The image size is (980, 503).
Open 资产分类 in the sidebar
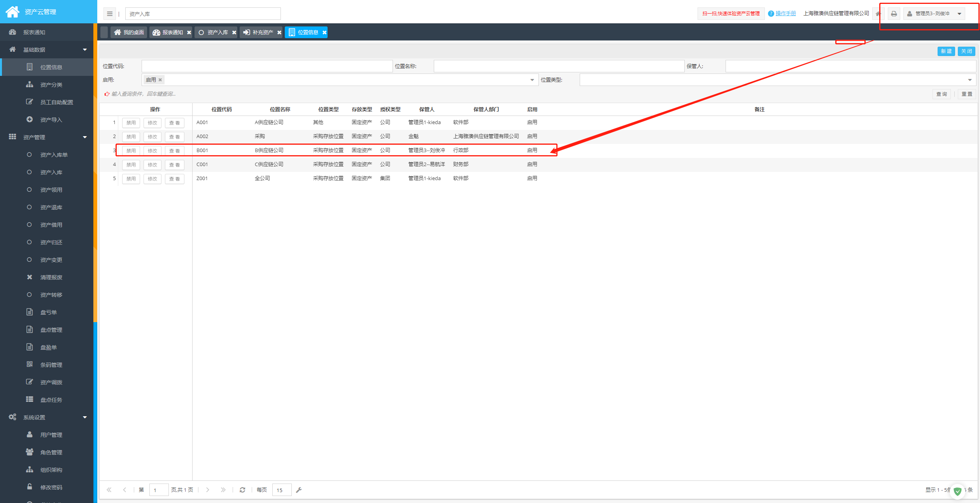click(x=47, y=85)
